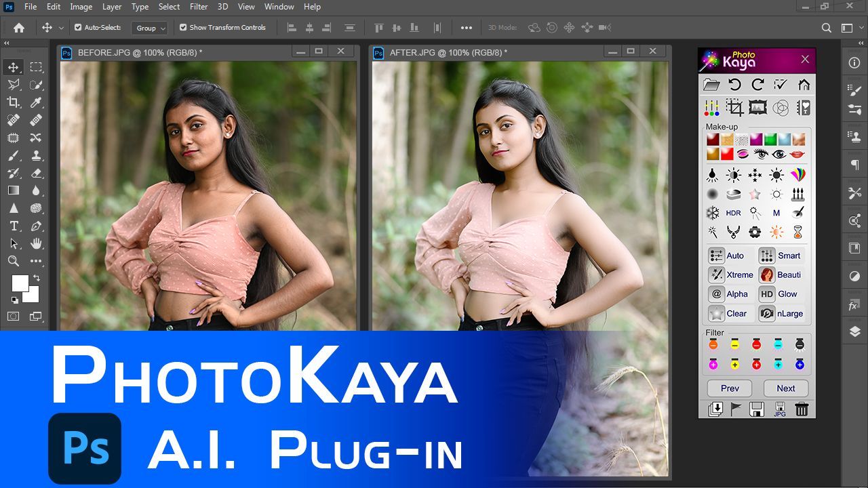Select the Crop tool in the toolbox
Screen dimensions: 868x488
click(13, 102)
